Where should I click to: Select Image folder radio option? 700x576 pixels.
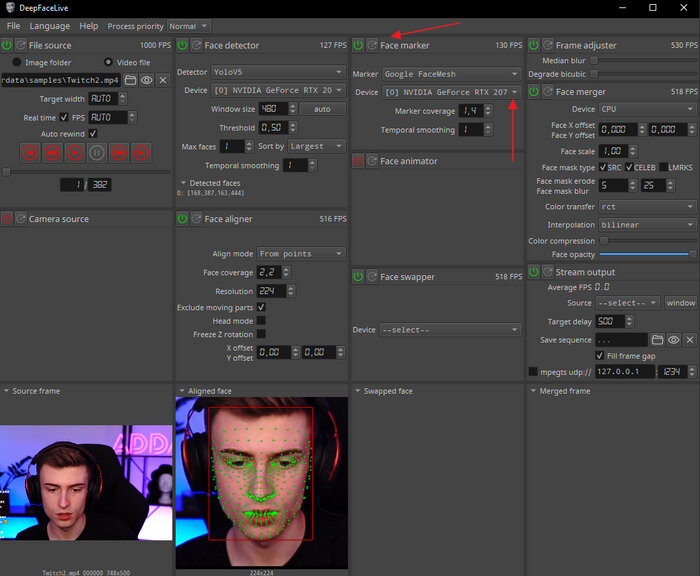17,62
